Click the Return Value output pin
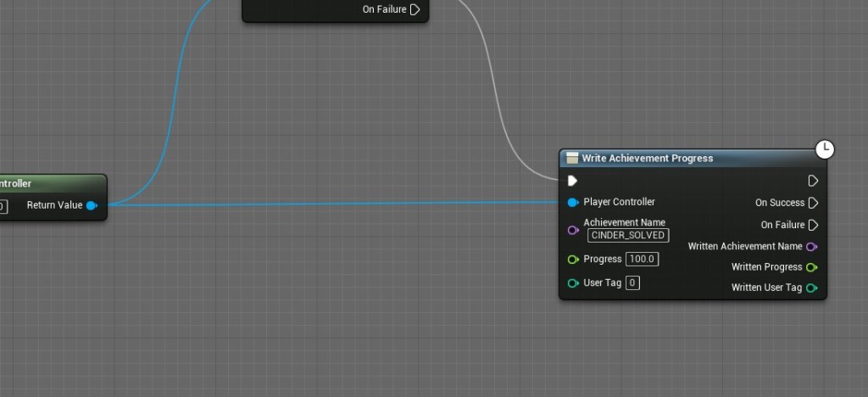The image size is (868, 397). click(92, 205)
